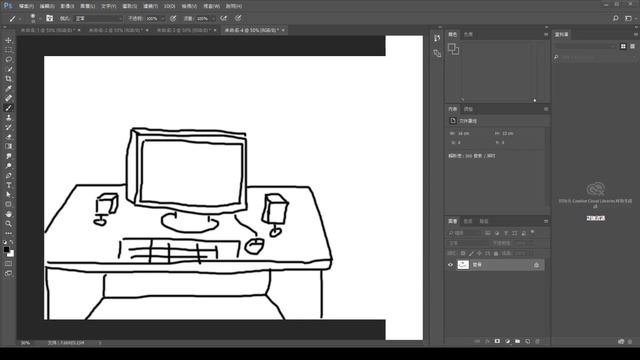Image resolution: width=640 pixels, height=360 pixels.
Task: Expand the flow slider arrow
Action: pos(213,18)
